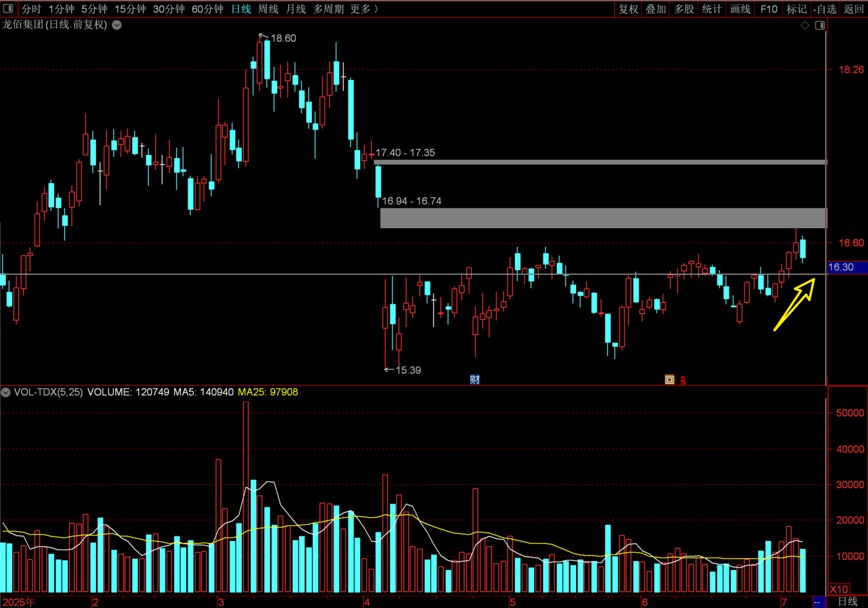Viewport: 868px width, 608px height.
Task: Select the 60分钟 period
Action: pyautogui.click(x=207, y=9)
